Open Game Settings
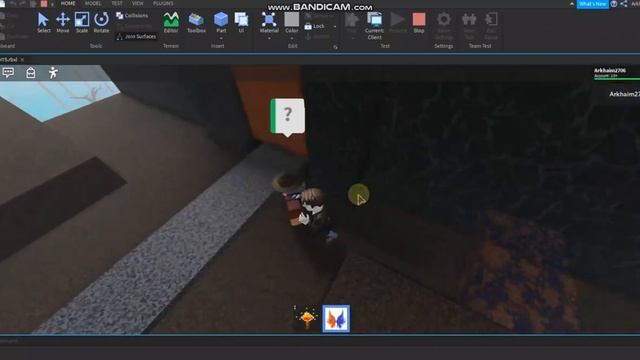The width and height of the screenshot is (640, 360). tap(444, 25)
